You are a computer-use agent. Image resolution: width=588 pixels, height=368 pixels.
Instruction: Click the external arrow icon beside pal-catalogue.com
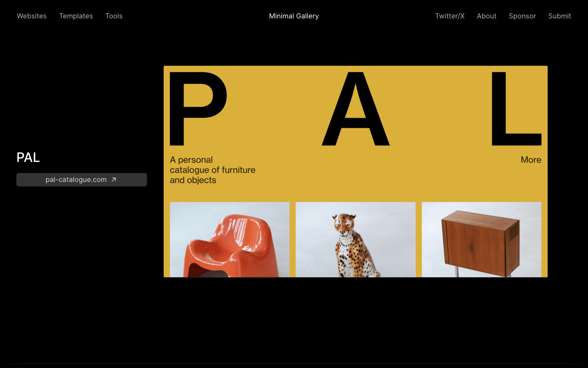pyautogui.click(x=114, y=180)
